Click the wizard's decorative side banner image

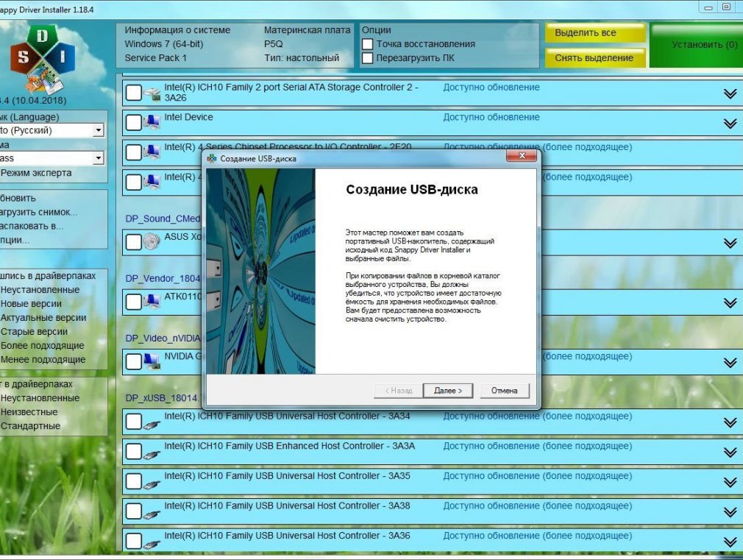point(260,272)
